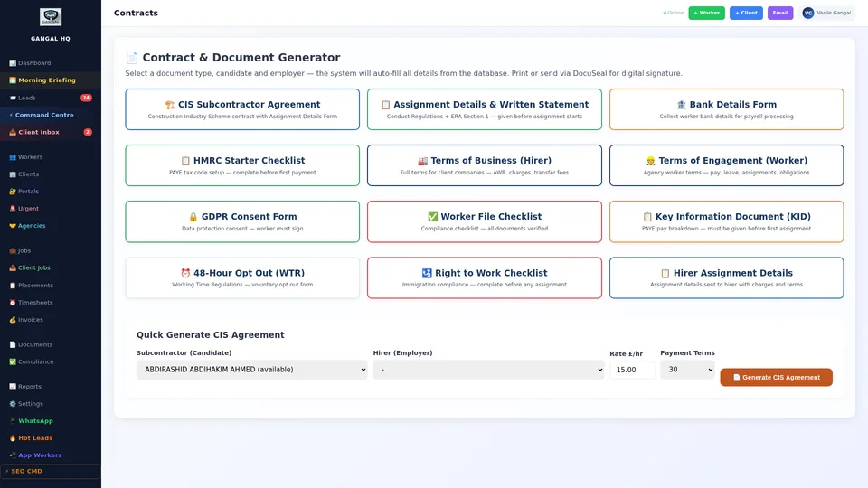This screenshot has height=488, width=868.
Task: Pick the GDPR Consent Form card
Action: [x=242, y=221]
